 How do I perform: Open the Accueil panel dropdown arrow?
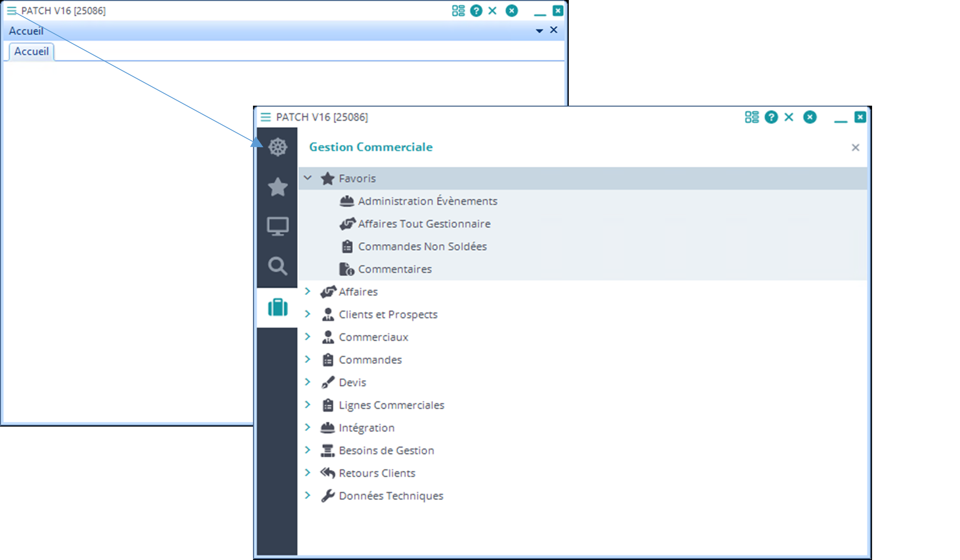[x=539, y=31]
